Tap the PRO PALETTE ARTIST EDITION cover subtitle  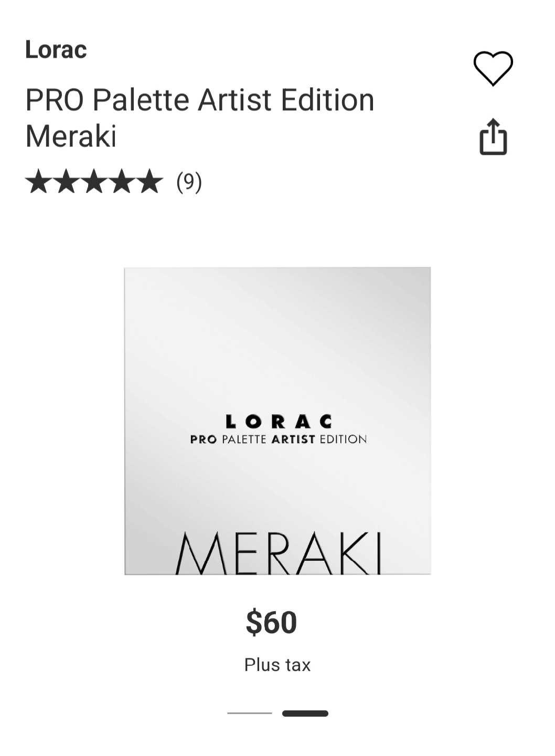point(279,439)
